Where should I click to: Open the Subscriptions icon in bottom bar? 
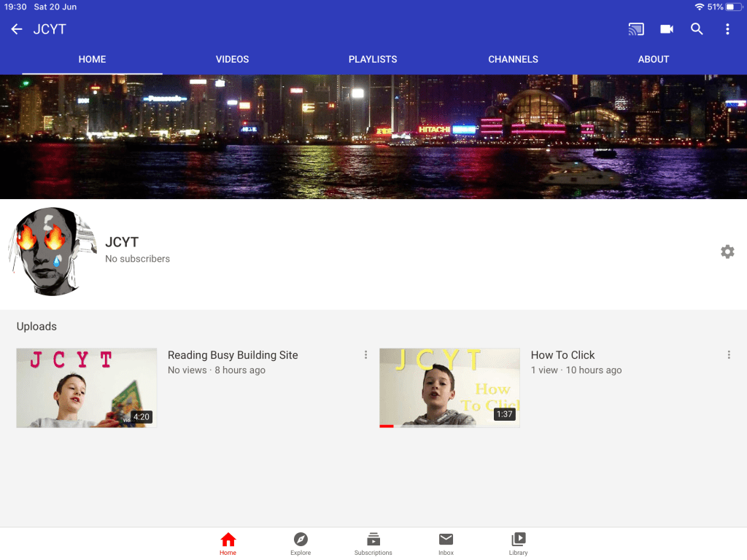coord(373,540)
